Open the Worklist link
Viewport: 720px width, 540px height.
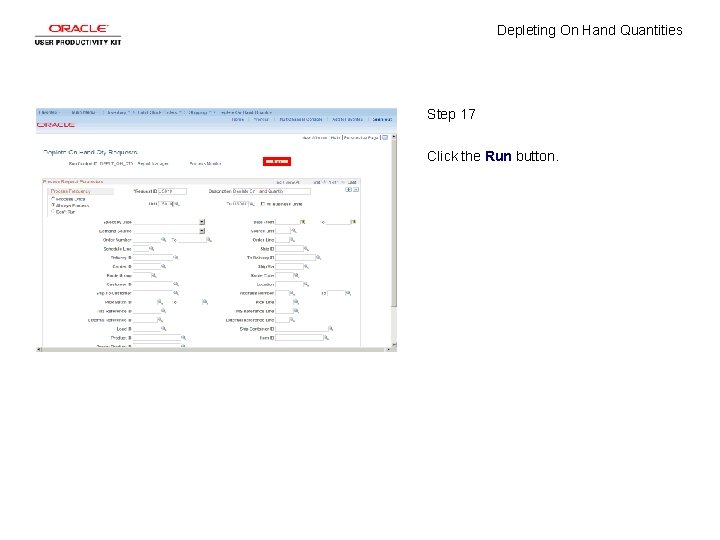(x=261, y=119)
